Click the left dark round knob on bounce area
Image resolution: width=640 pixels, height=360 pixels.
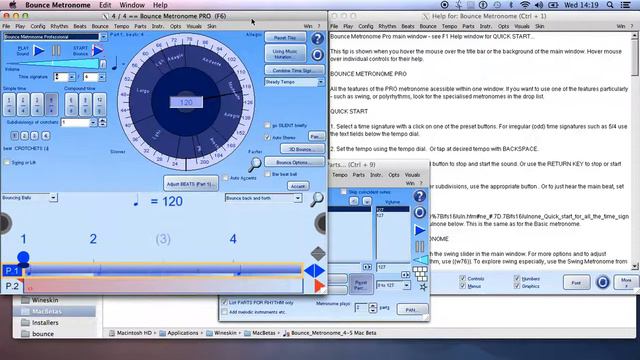(5, 223)
